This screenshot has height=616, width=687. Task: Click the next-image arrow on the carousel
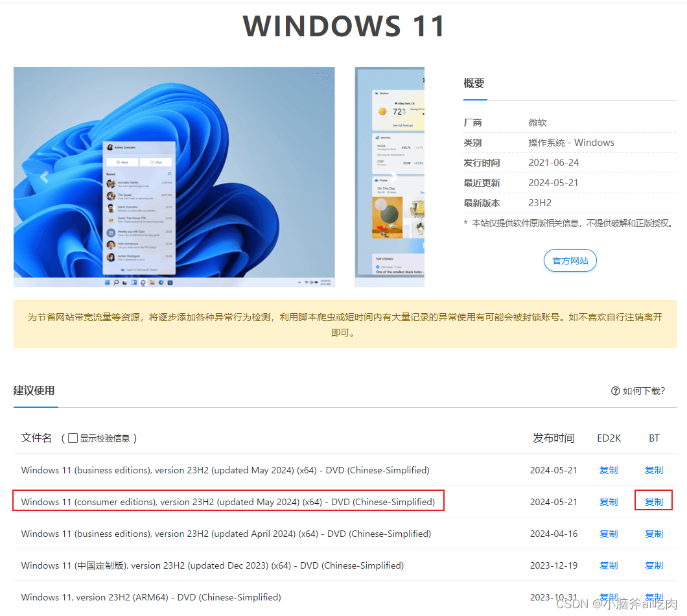point(394,176)
